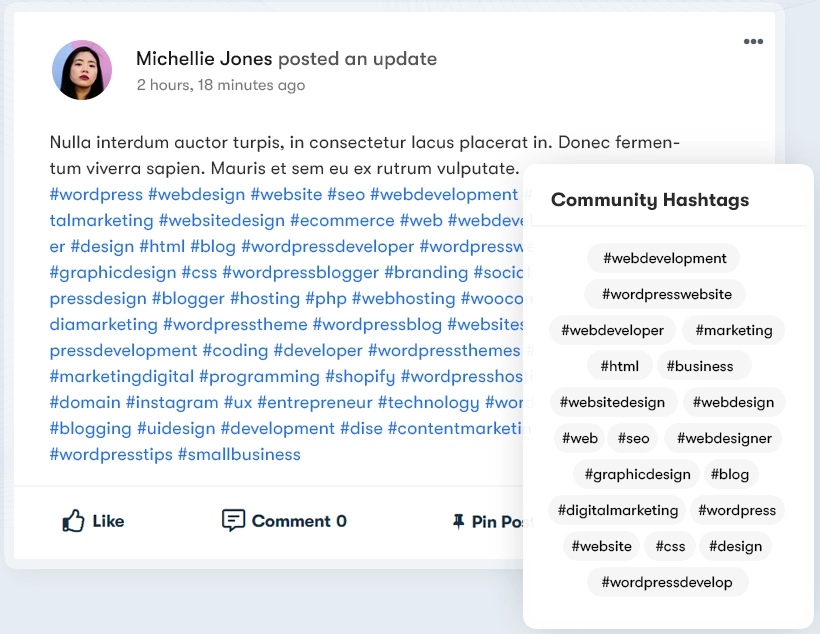Click the Comment speech bubble icon
Screen dimensions: 820x634
pos(232,521)
